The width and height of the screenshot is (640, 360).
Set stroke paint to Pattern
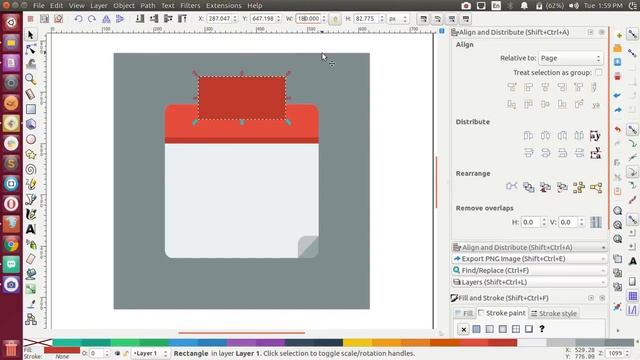tap(516, 329)
